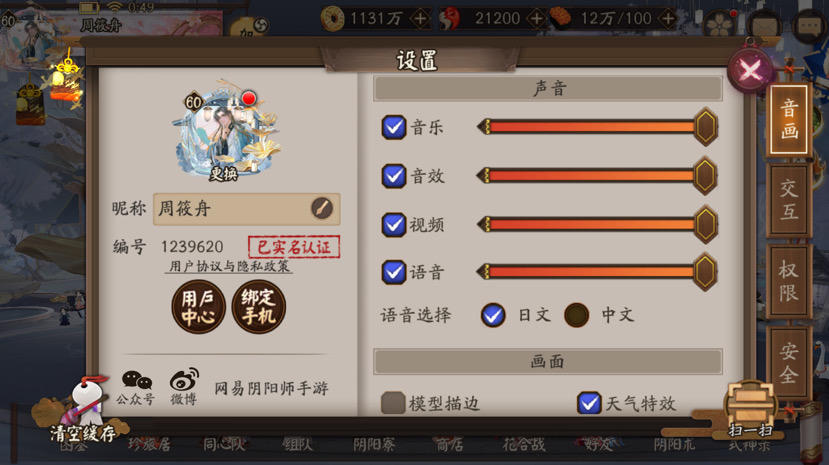829x465 pixels.
Task: Disable the 音乐 music checkbox
Action: click(393, 127)
